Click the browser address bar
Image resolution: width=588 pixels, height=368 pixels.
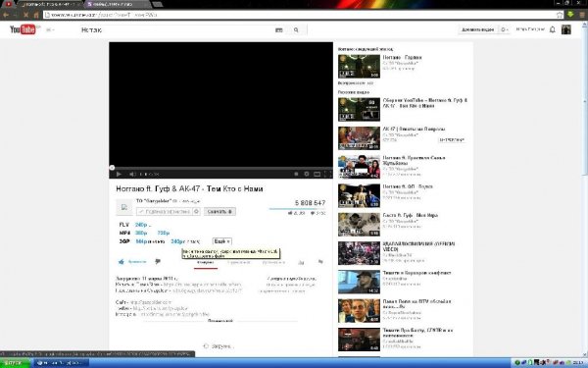[x=300, y=15]
